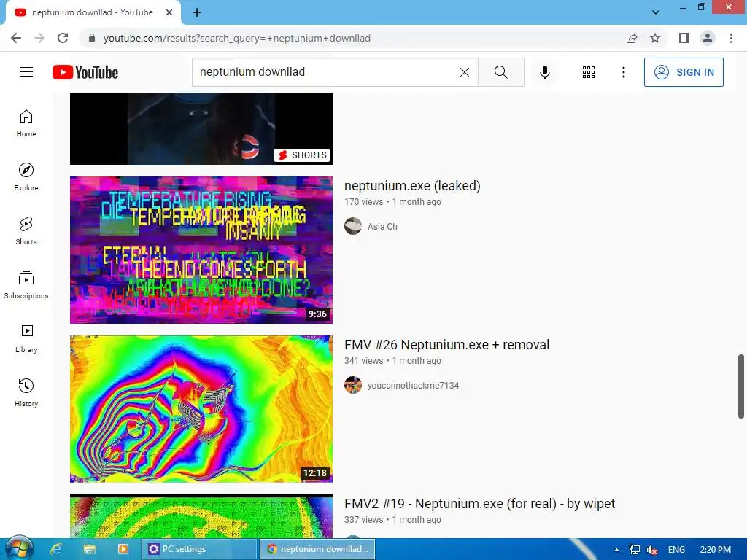The image size is (747, 560).
Task: Open FMV2 #19 Neptunium.exe title link
Action: click(x=480, y=504)
